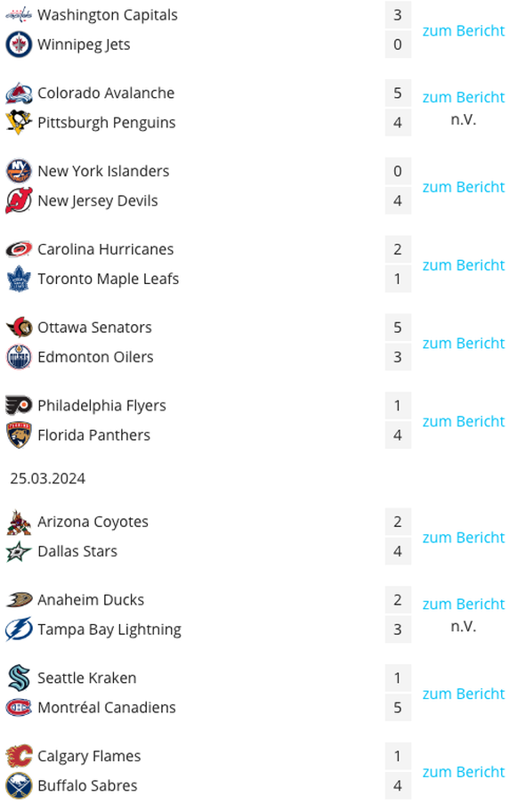
Task: Click the Tampa Bay Lightning logo
Action: coord(19,629)
